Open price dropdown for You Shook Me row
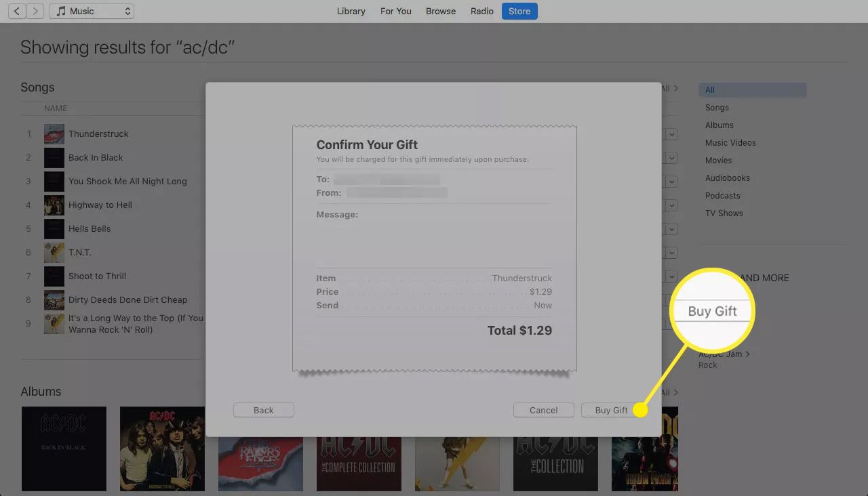Viewport: 868px width, 496px height. 671,182
